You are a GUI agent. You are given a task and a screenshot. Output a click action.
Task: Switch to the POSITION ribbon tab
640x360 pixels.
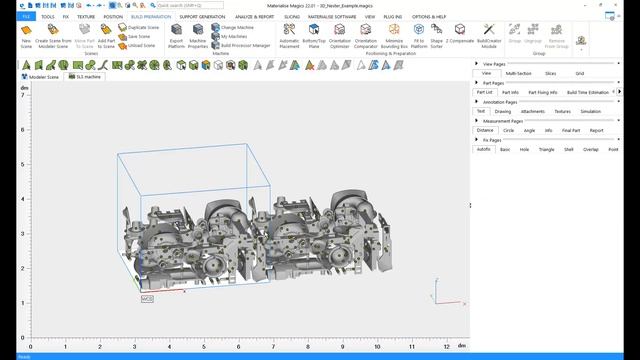[113, 17]
